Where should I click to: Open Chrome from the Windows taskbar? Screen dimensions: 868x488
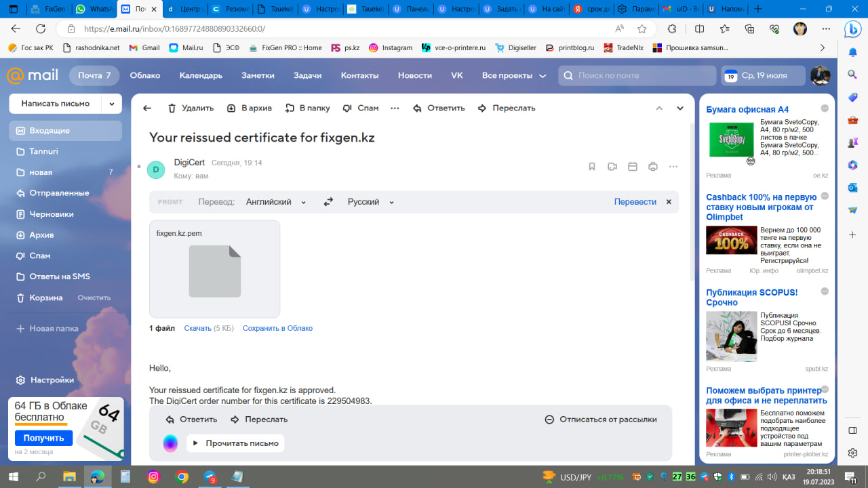(x=182, y=476)
